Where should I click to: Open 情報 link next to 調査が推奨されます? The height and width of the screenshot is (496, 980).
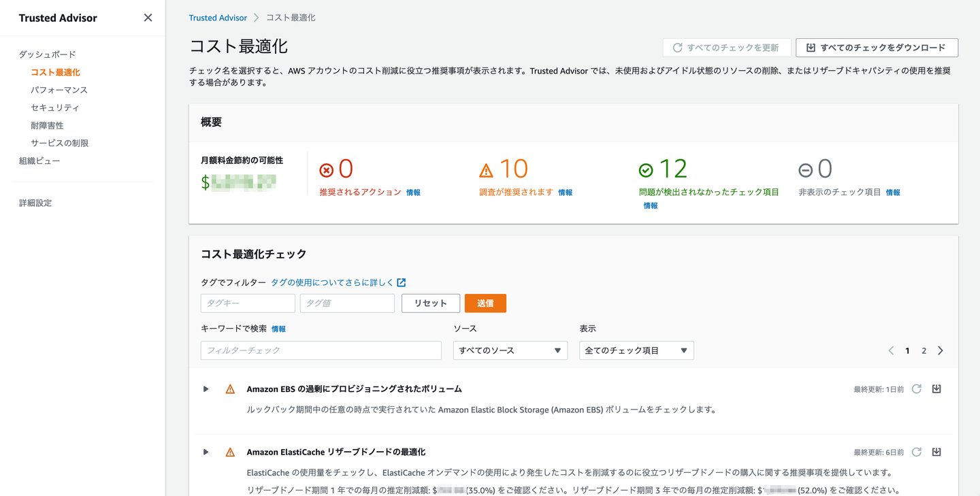565,193
